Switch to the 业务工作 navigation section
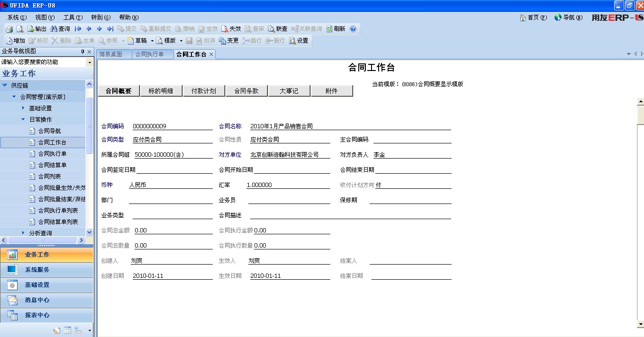644x337 pixels. 46,255
